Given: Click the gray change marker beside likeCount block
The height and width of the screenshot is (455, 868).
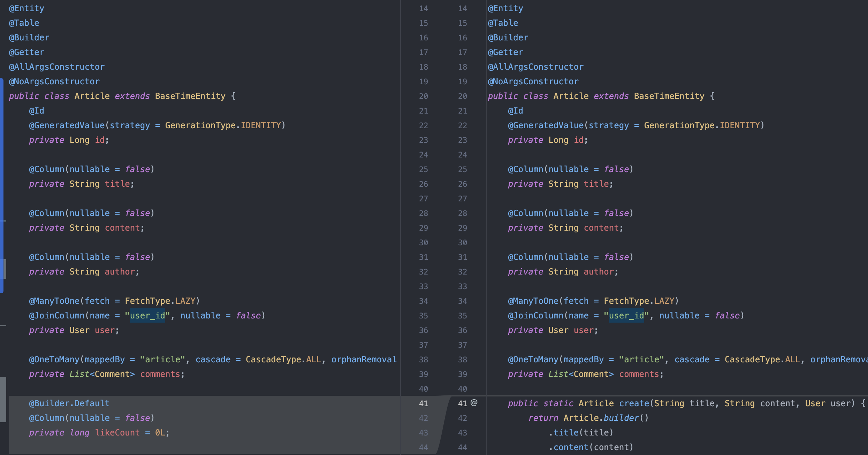Looking at the screenshot, I should (x=3, y=400).
